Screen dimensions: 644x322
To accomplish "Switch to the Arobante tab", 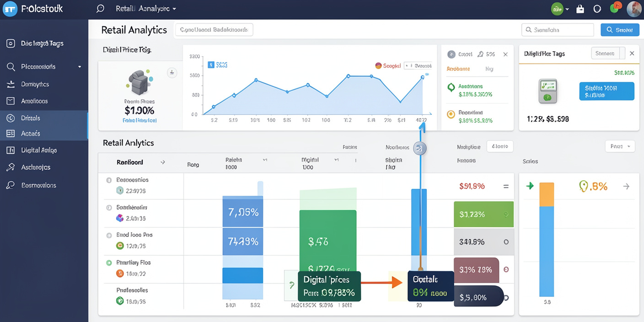I will (458, 69).
